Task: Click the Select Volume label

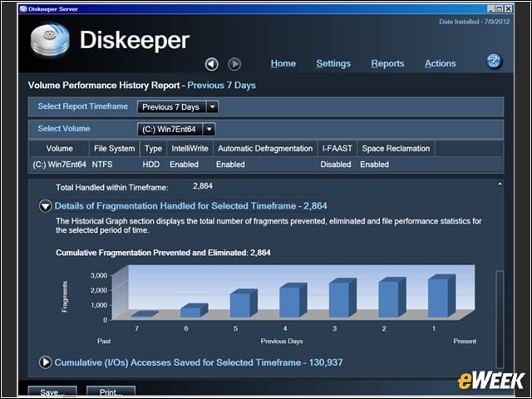Action: tap(64, 129)
